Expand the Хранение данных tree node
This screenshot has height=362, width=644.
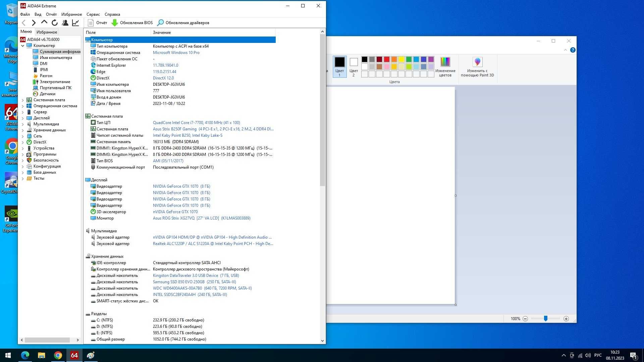[22, 130]
